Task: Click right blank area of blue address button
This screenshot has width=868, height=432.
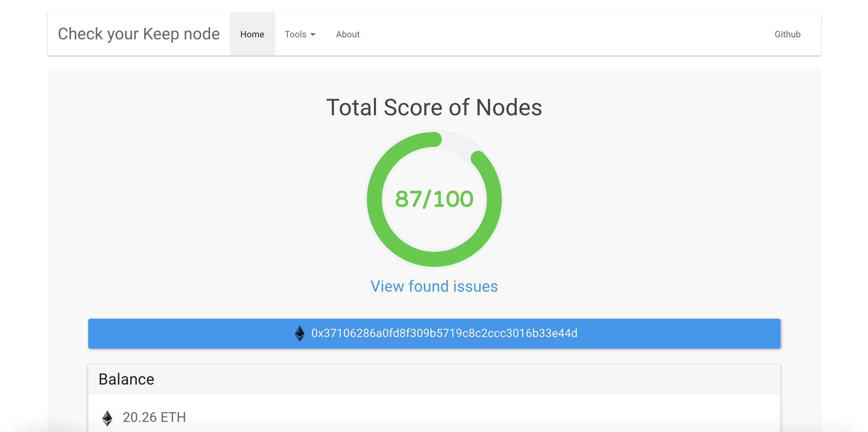Action: click(679, 333)
